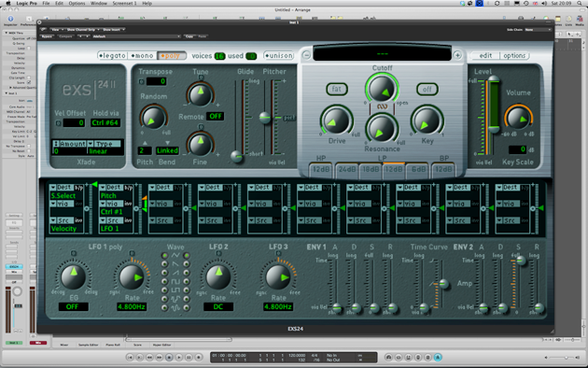Click the transport Fast Forward button
This screenshot has width=588, height=368.
click(159, 357)
